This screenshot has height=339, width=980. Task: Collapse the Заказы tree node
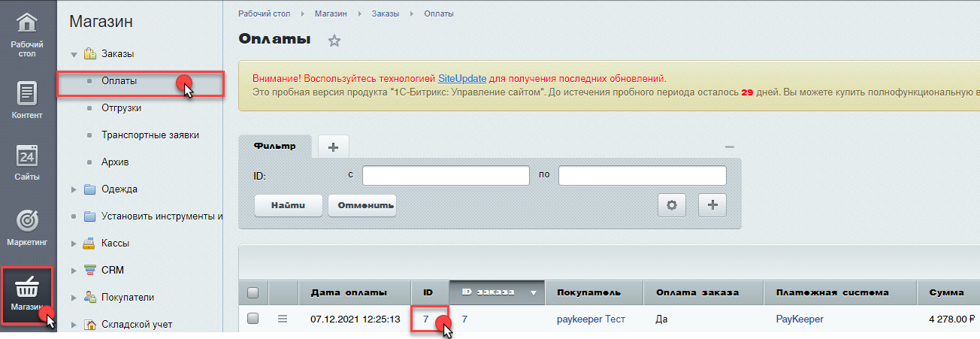74,55
